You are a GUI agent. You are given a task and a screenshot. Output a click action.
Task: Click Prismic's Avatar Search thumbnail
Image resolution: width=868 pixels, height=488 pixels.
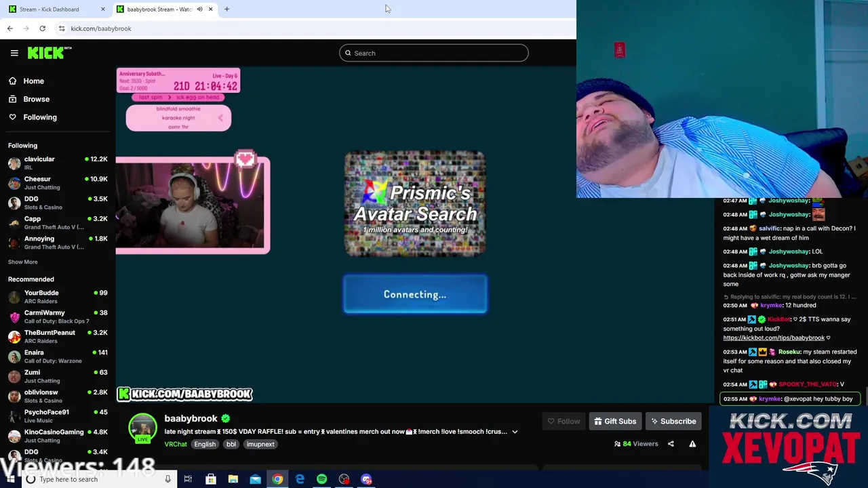tap(415, 203)
